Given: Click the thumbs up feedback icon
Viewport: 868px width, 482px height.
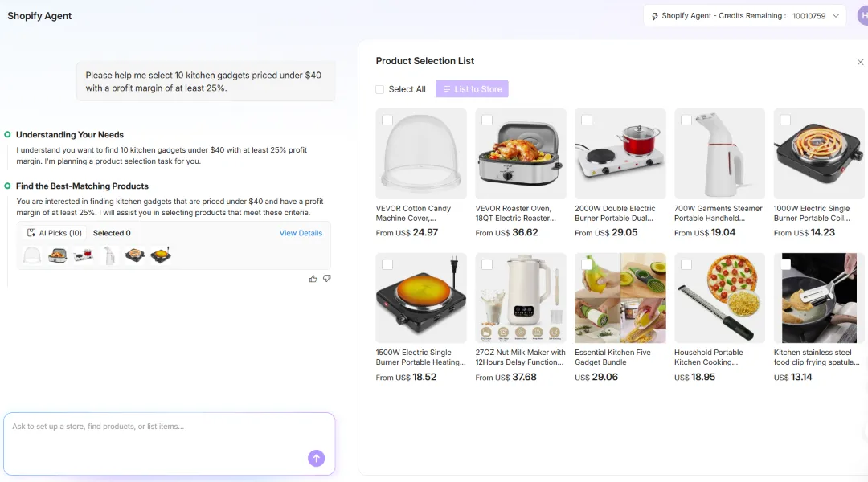Looking at the screenshot, I should tap(313, 279).
